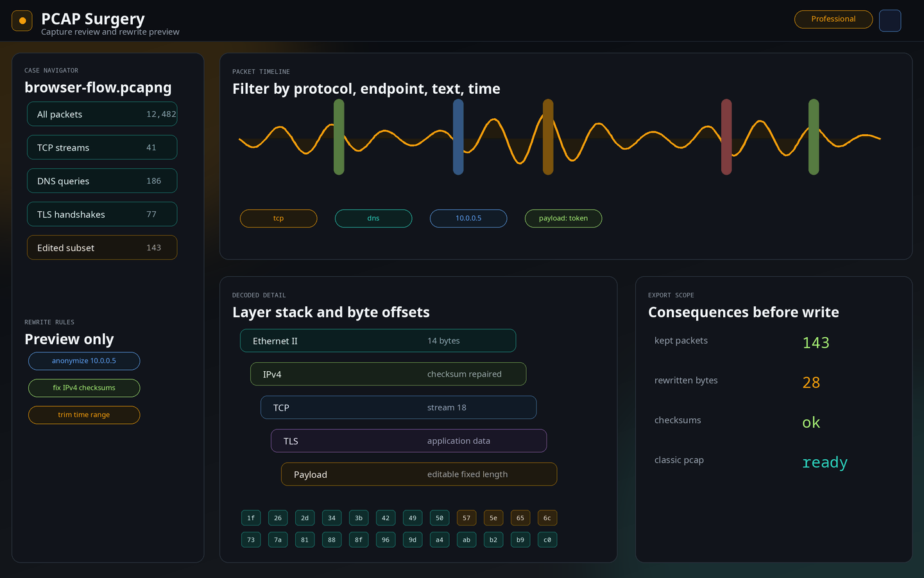Click the classic pcap ready status

click(x=825, y=462)
